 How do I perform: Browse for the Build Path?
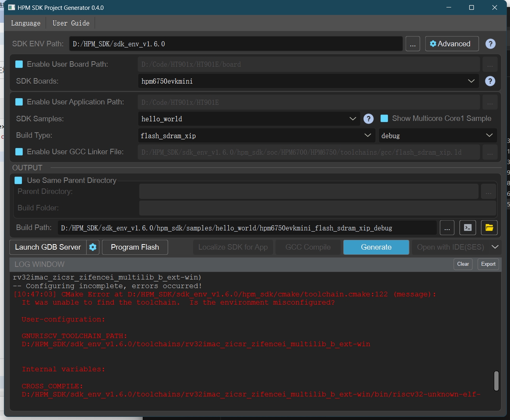[447, 228]
